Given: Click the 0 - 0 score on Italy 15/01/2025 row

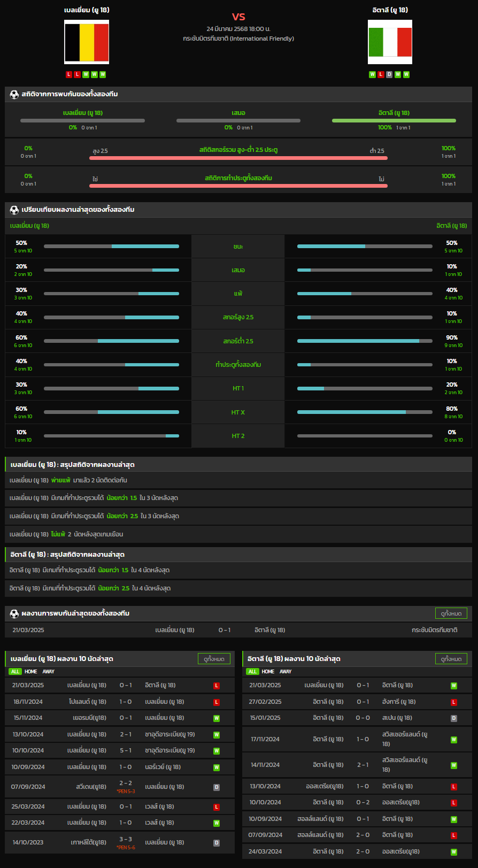Looking at the screenshot, I should pos(363,718).
